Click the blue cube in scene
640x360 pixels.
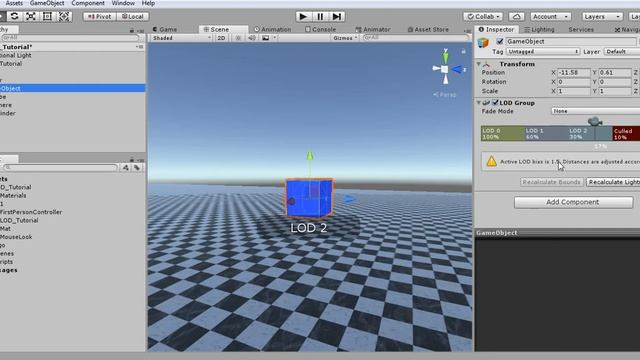pos(309,198)
